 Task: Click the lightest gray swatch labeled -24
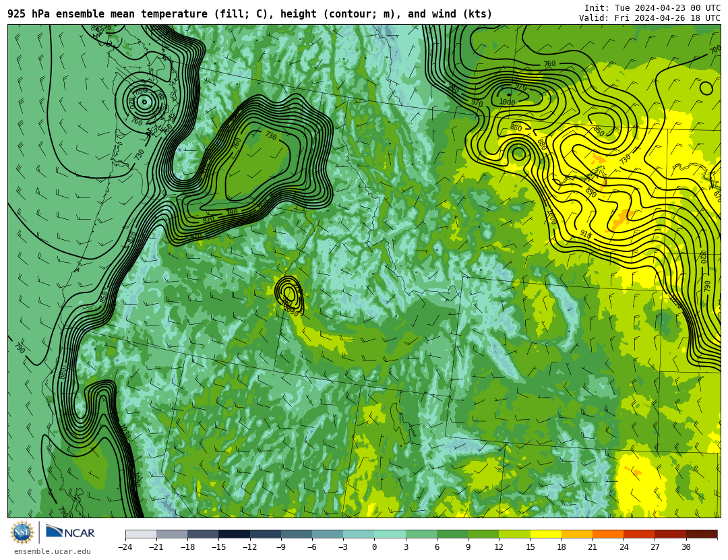click(x=141, y=534)
